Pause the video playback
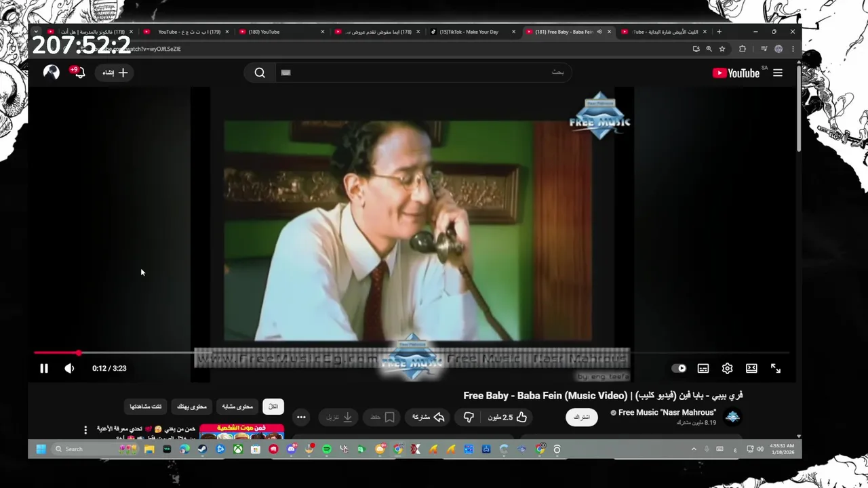Image resolution: width=868 pixels, height=488 pixels. (44, 369)
